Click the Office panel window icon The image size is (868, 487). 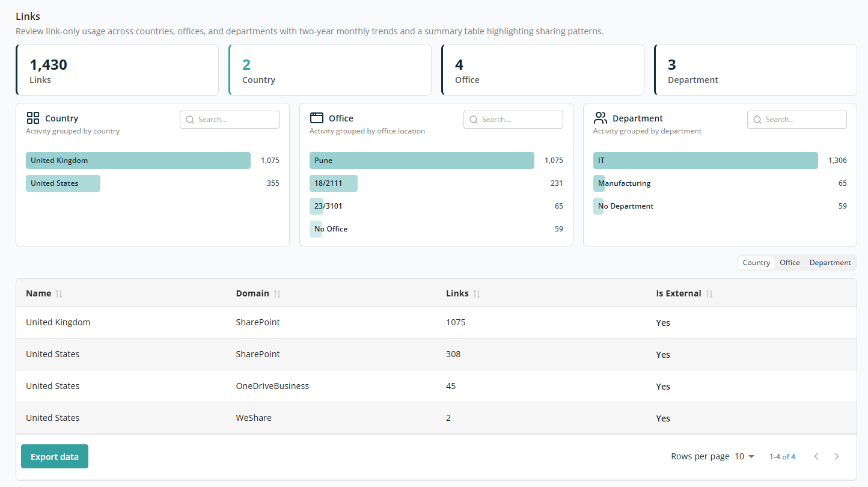pyautogui.click(x=317, y=118)
